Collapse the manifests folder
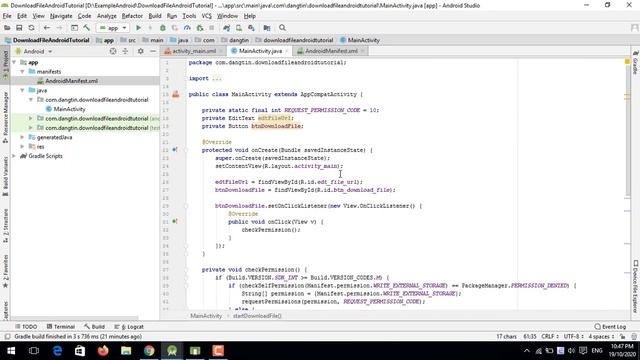This screenshot has width=640, height=360. (23, 72)
